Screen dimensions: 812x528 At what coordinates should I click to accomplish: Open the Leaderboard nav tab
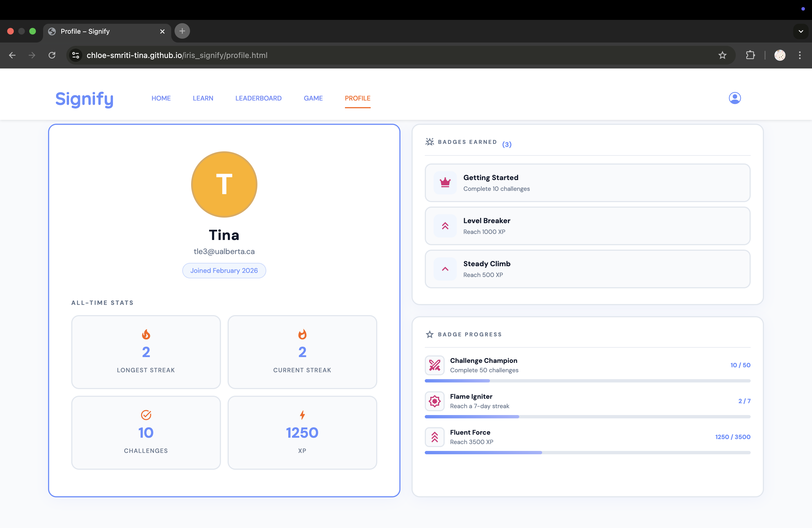pos(258,98)
